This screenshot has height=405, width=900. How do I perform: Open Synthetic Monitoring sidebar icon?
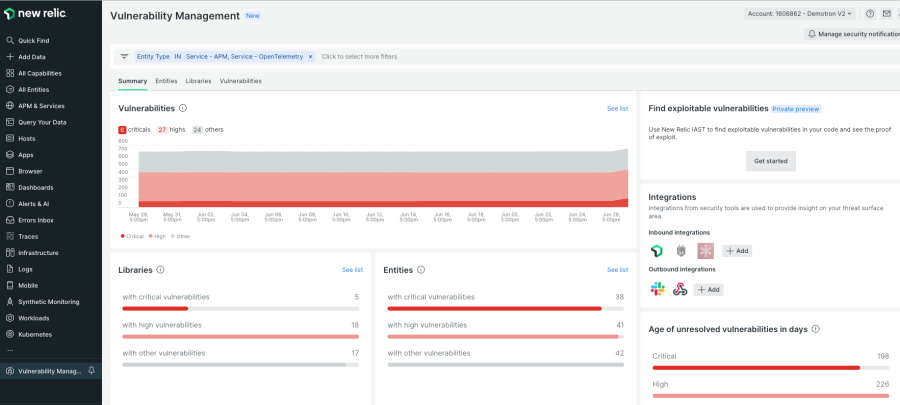(x=10, y=302)
